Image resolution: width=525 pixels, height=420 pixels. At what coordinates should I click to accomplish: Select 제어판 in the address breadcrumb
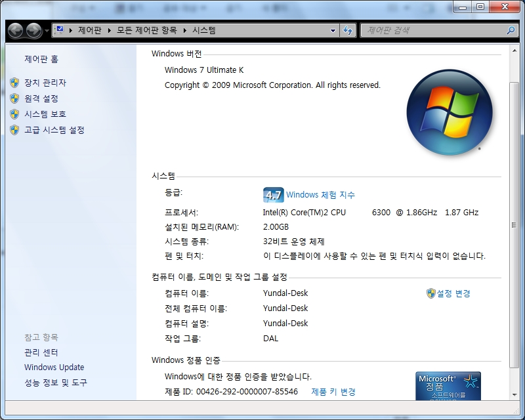(90, 30)
